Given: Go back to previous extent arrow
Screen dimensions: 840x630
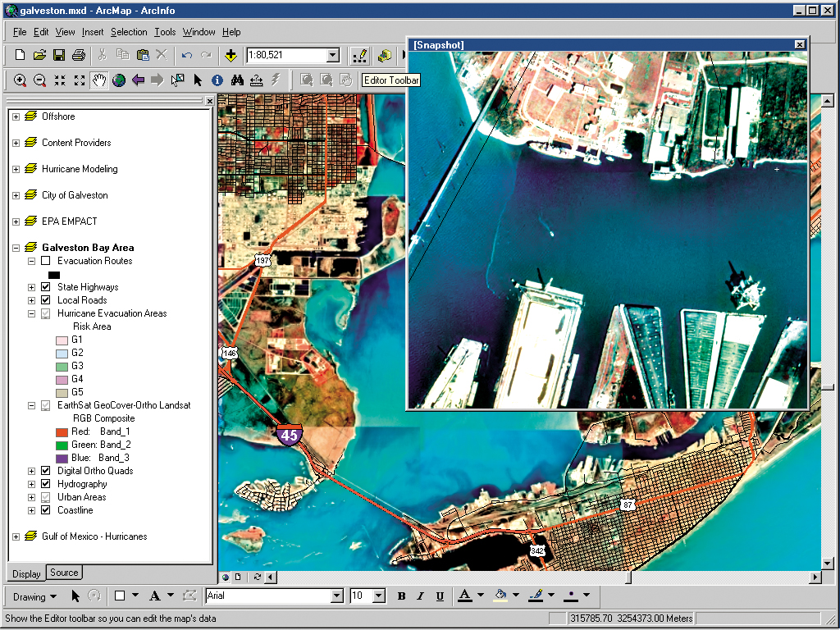Looking at the screenshot, I should [139, 80].
